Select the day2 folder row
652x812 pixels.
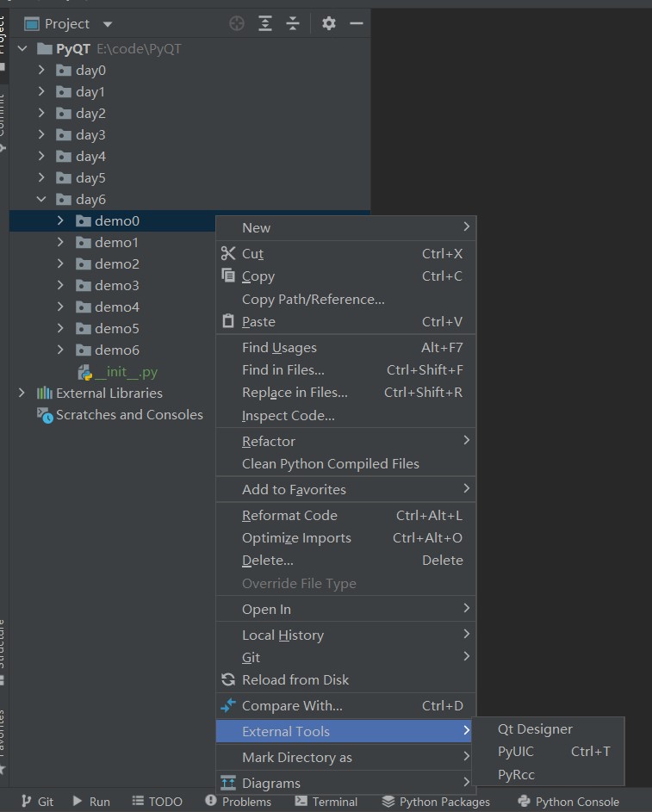point(189,113)
